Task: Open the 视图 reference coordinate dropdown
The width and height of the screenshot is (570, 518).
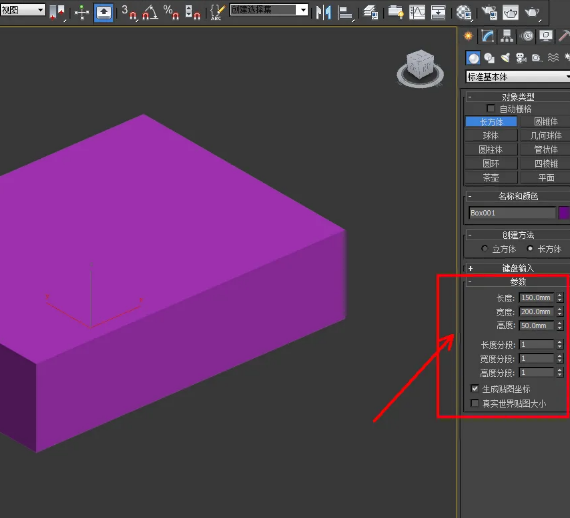Action: 22,10
